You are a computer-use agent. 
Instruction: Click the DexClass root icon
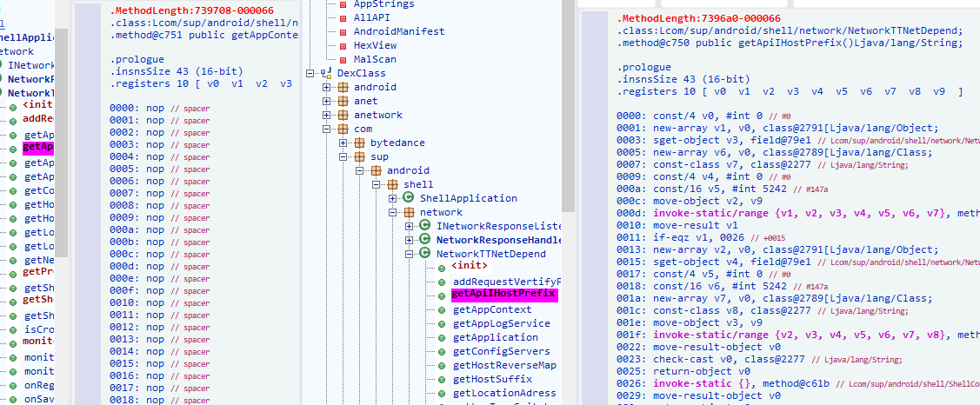click(x=325, y=73)
